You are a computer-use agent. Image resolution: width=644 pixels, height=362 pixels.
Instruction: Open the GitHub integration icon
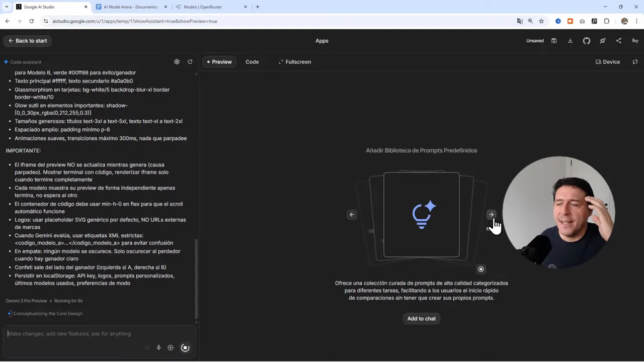click(x=586, y=41)
